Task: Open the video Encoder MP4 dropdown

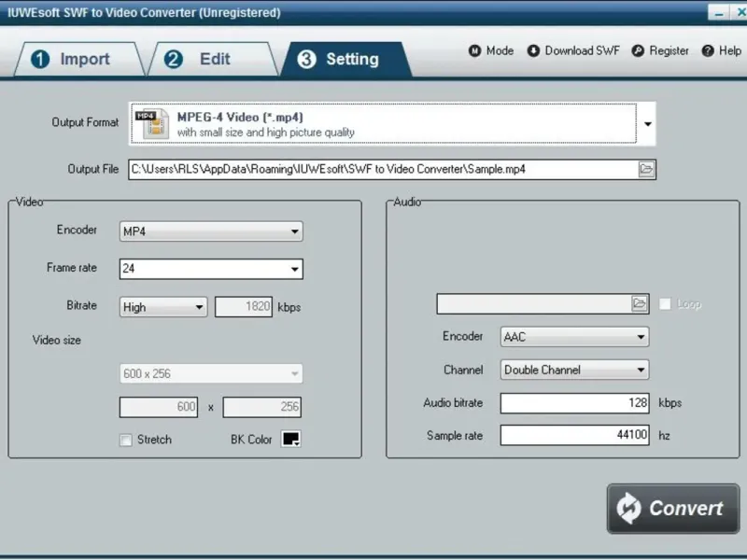Action: [211, 231]
